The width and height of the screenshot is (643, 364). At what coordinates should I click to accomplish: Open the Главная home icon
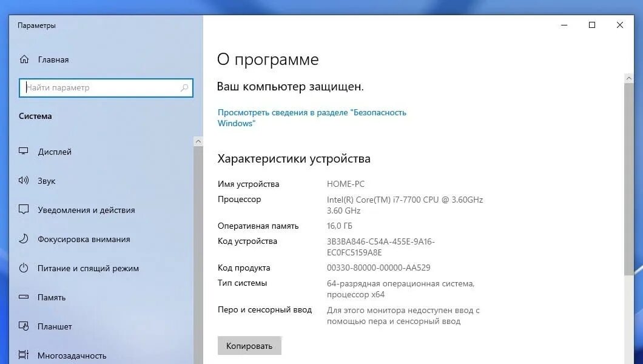(24, 59)
